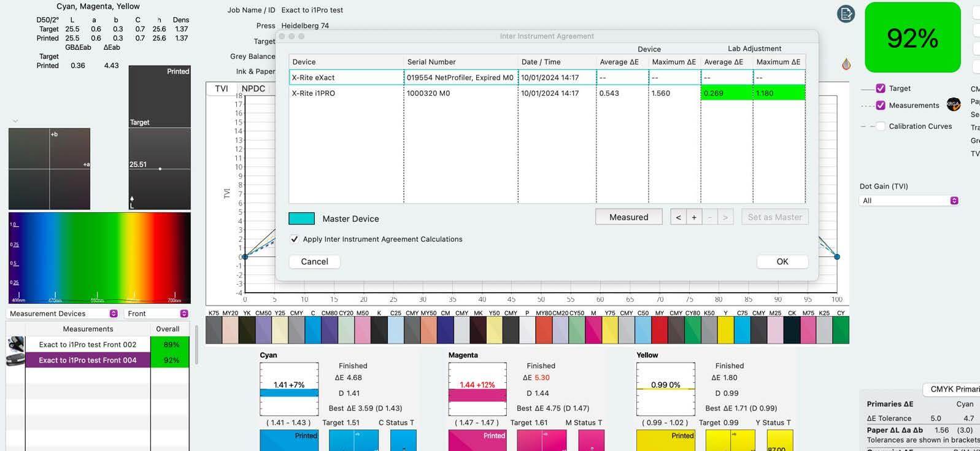
Task: Click serial number 1000320 M0
Action: coord(428,93)
